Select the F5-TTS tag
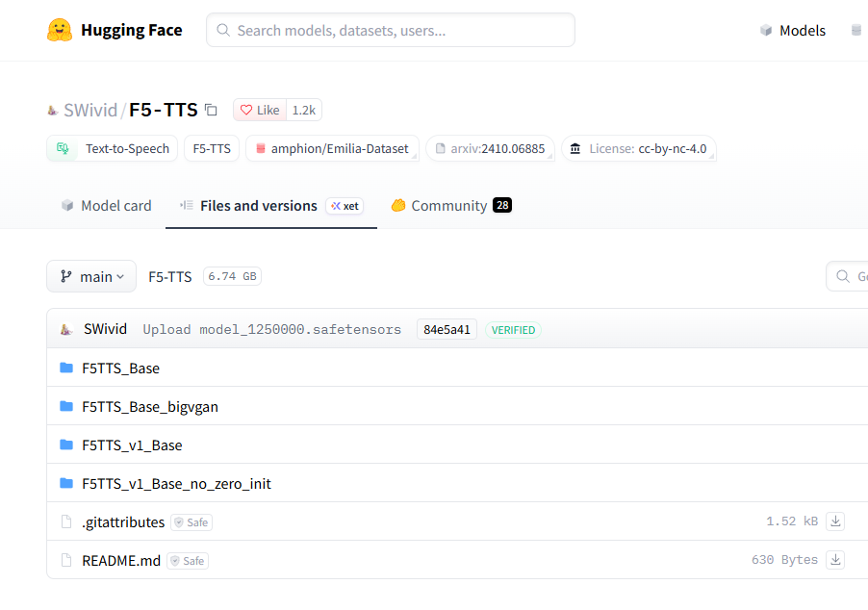868x610 pixels. (212, 148)
